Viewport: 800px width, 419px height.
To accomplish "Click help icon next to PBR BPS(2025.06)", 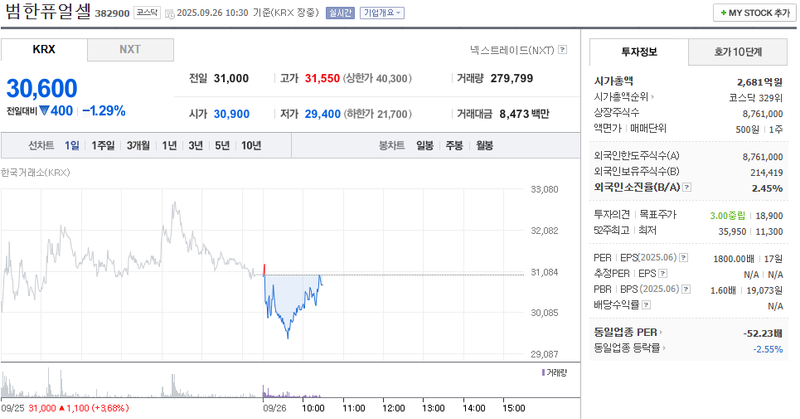I will (x=686, y=289).
